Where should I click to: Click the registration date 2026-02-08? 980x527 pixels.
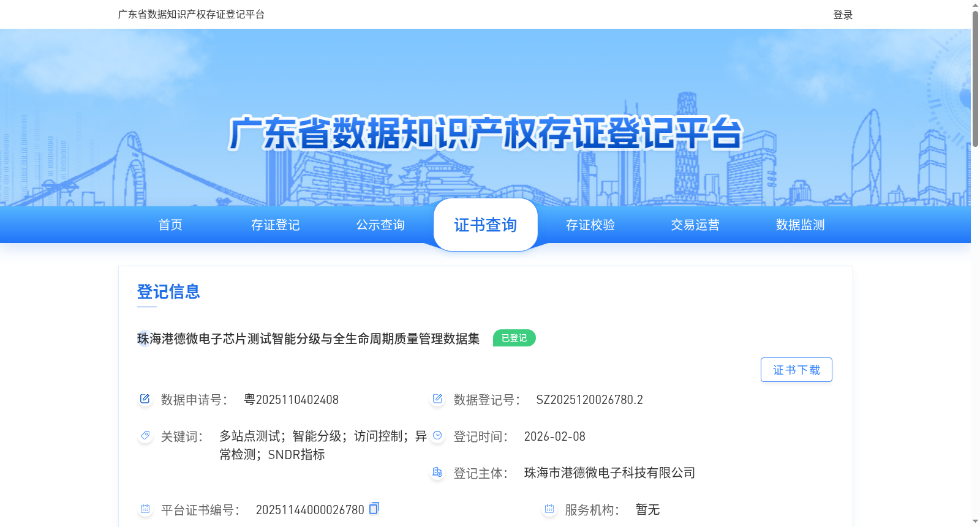click(x=555, y=436)
